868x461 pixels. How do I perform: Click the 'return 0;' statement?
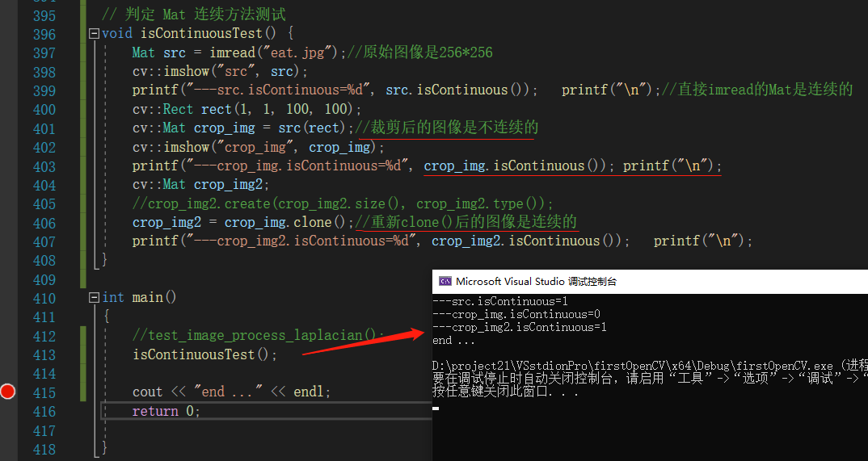click(x=166, y=411)
